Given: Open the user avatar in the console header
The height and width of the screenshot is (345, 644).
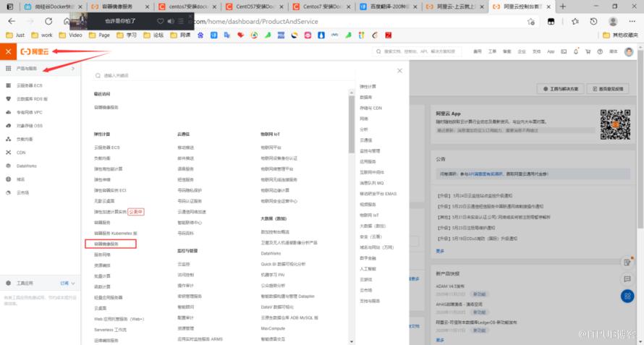Looking at the screenshot, I should [x=629, y=52].
